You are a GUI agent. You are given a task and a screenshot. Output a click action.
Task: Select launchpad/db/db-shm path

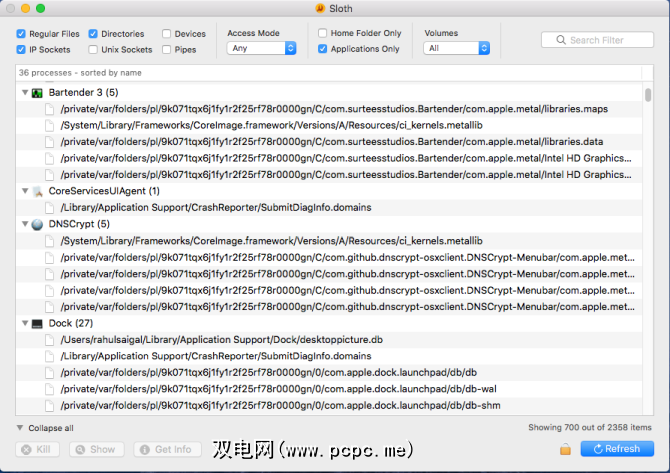280,406
